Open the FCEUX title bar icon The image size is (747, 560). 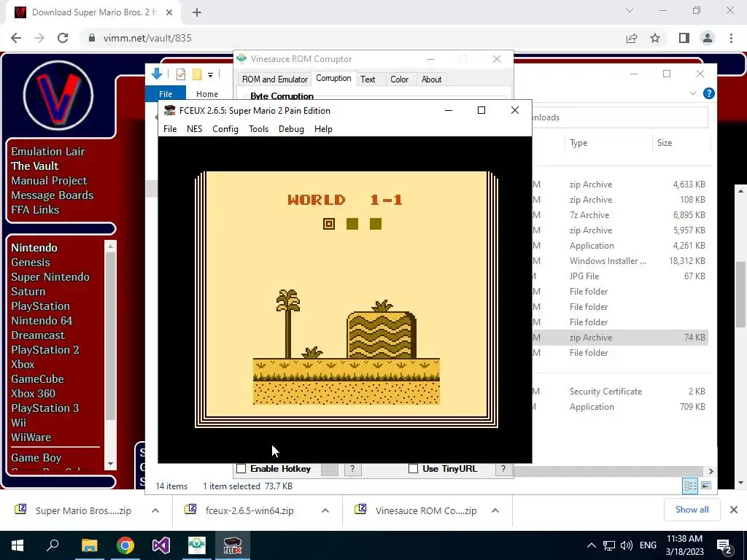coord(169,111)
